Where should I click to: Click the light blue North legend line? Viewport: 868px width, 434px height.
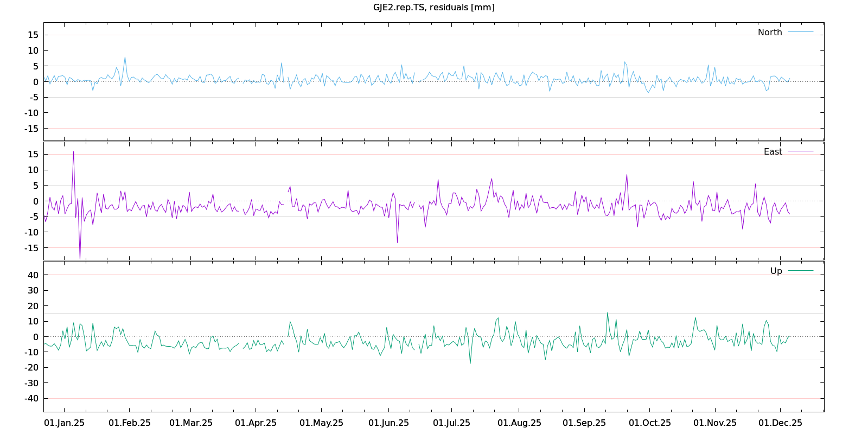(800, 32)
